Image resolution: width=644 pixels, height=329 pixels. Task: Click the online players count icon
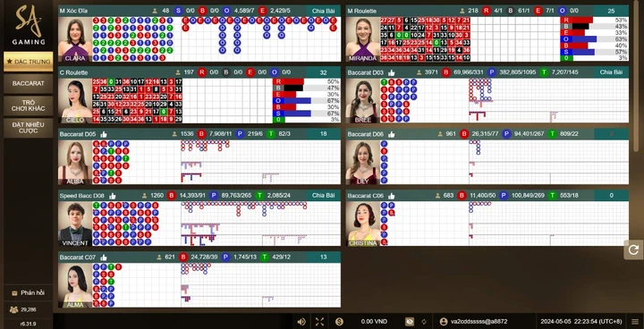tap(13, 309)
